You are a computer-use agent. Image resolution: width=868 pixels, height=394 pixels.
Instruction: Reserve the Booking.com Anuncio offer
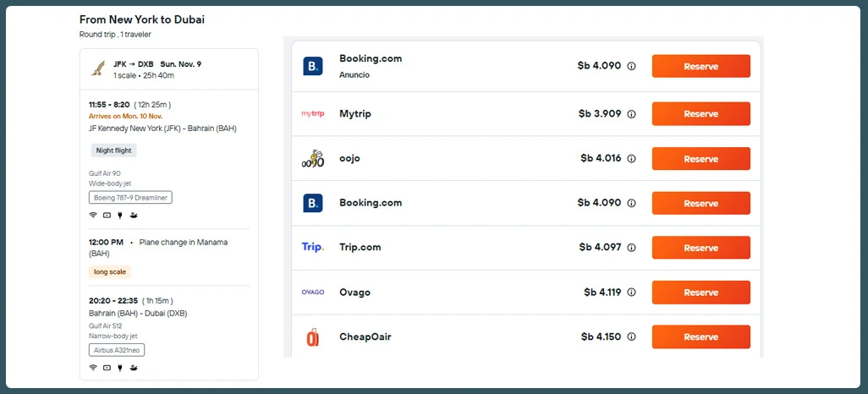(700, 67)
